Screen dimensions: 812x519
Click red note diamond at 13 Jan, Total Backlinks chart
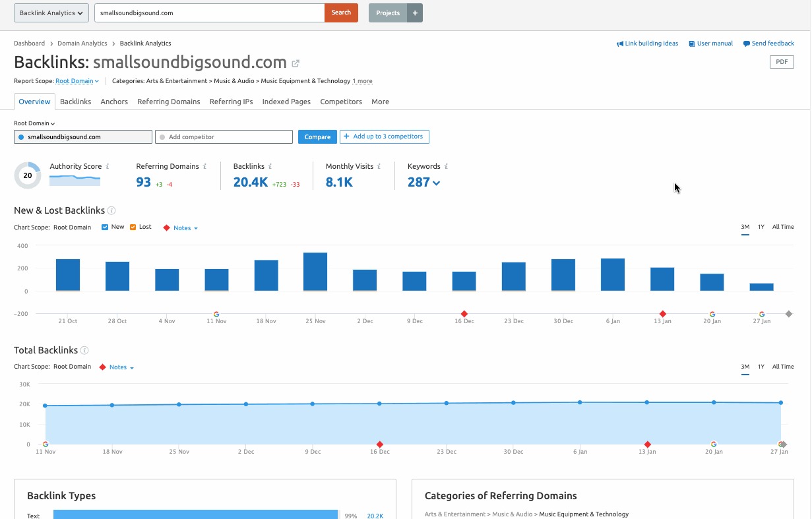click(x=648, y=444)
